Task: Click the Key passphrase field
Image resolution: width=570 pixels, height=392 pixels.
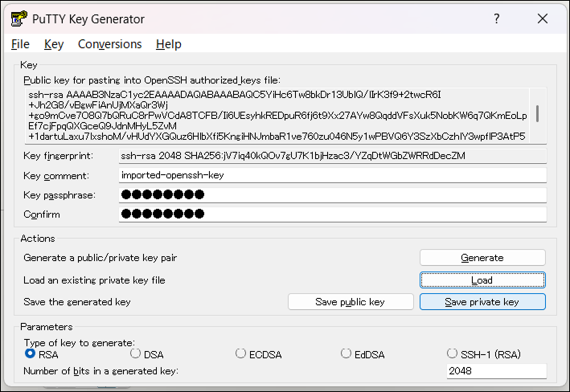Action: [x=332, y=195]
